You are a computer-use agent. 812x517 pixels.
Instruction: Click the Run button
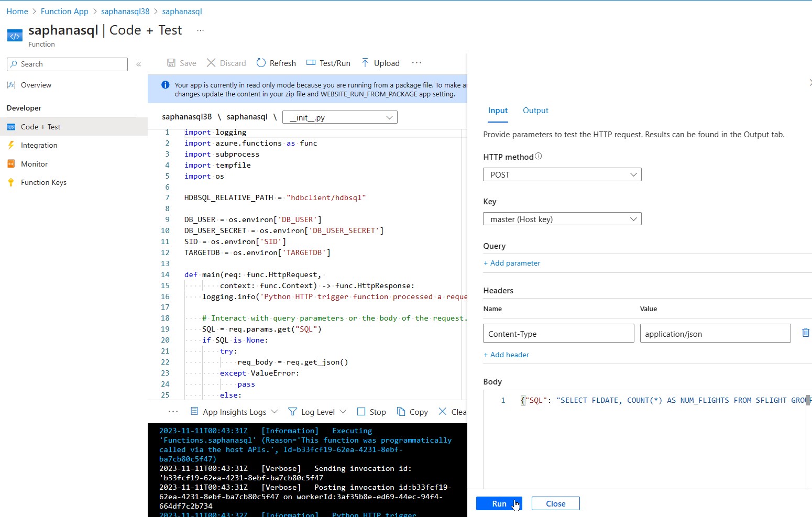499,503
